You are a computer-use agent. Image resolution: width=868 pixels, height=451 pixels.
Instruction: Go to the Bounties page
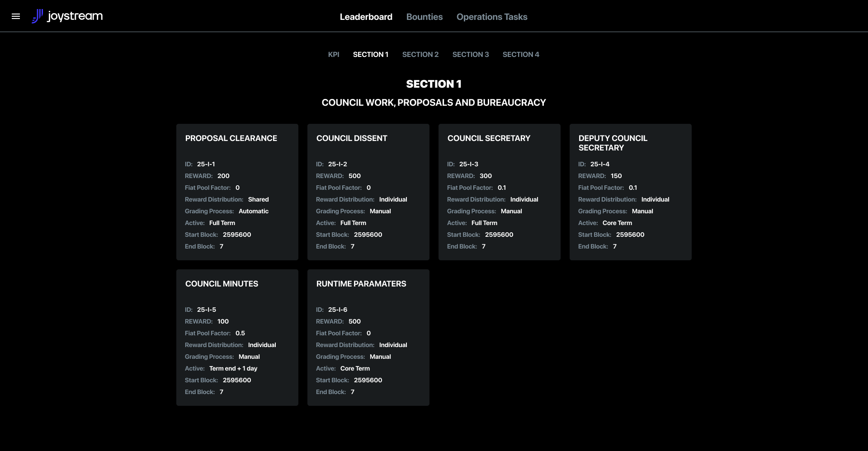click(425, 17)
